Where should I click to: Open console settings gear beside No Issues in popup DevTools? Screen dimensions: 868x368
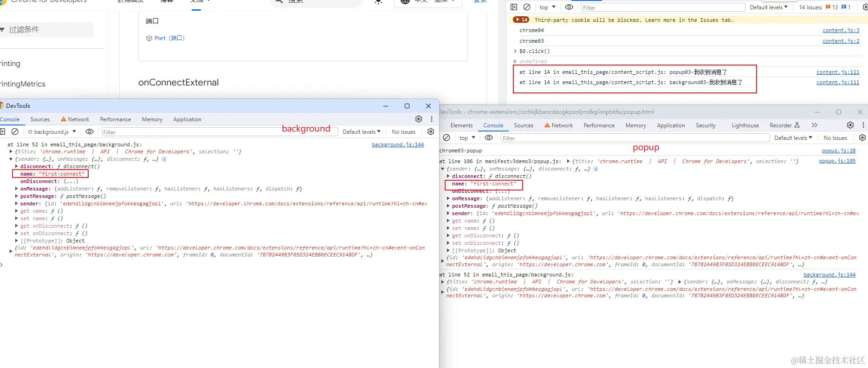point(862,138)
